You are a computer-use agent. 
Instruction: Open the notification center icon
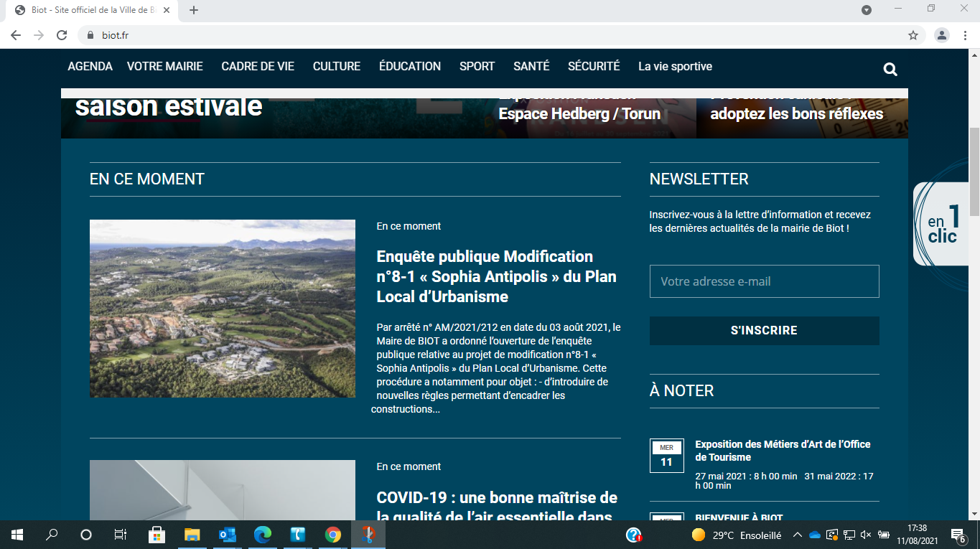click(958, 535)
